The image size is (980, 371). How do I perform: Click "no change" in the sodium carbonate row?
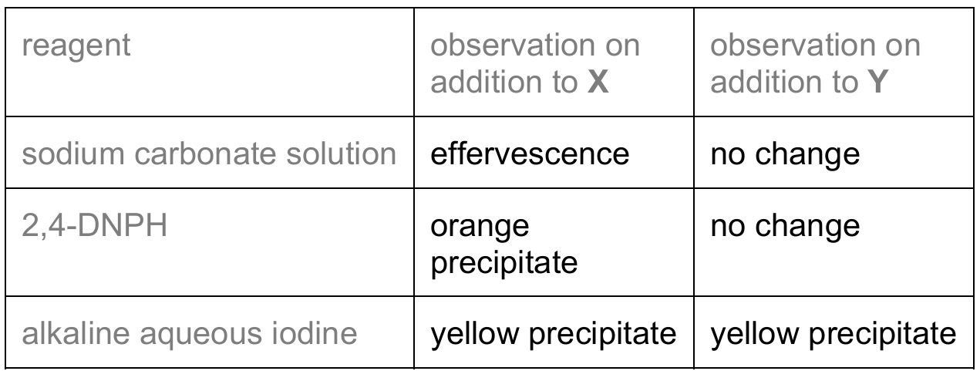pyautogui.click(x=784, y=153)
